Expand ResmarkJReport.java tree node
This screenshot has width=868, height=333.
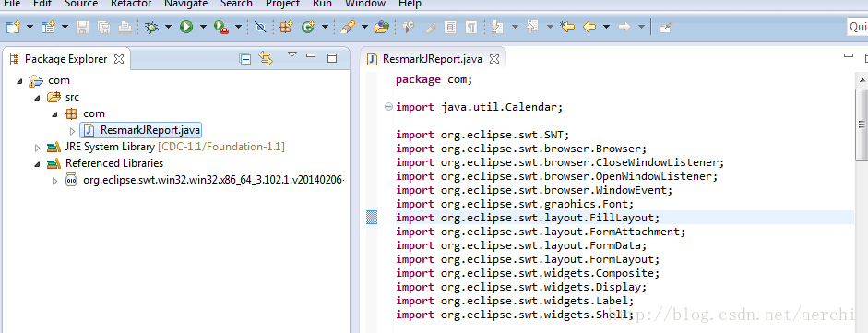tap(73, 131)
